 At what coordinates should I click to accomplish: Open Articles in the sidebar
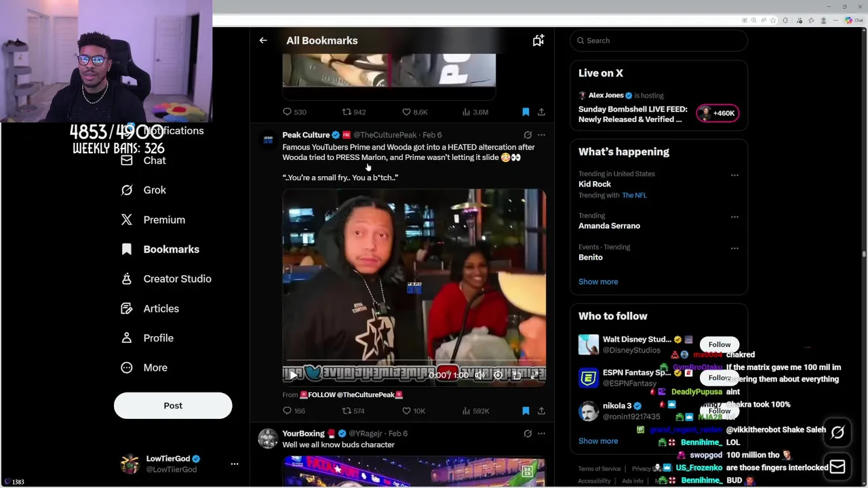tap(150, 308)
